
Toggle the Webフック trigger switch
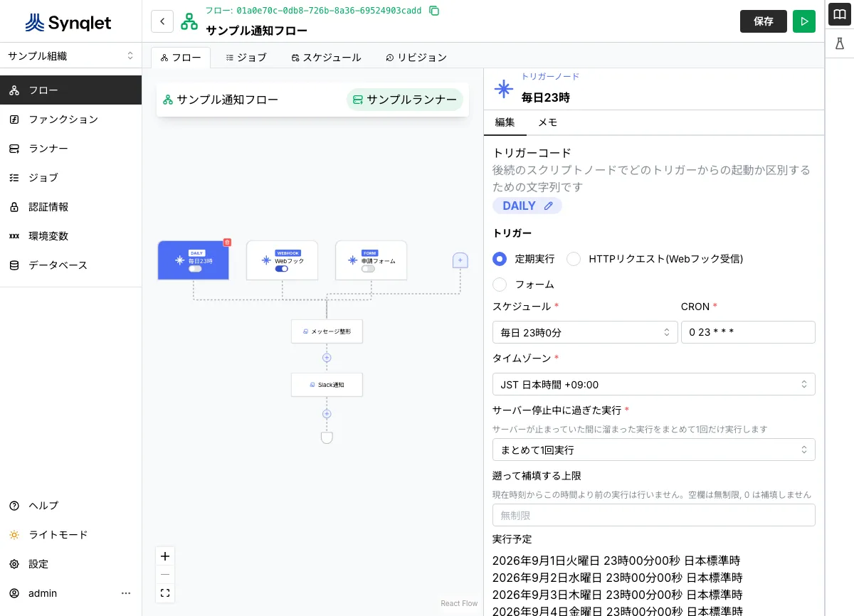pos(282,269)
